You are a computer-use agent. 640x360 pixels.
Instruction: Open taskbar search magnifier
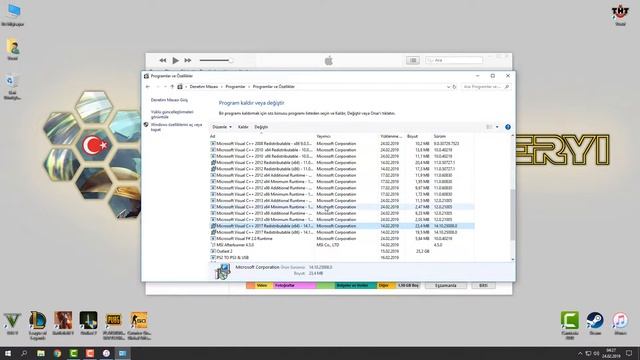point(24,353)
